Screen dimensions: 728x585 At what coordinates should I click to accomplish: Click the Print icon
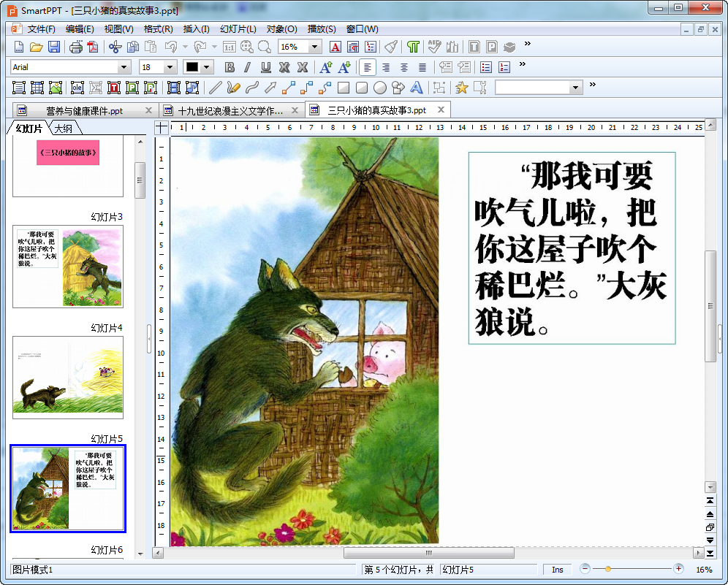[x=76, y=47]
